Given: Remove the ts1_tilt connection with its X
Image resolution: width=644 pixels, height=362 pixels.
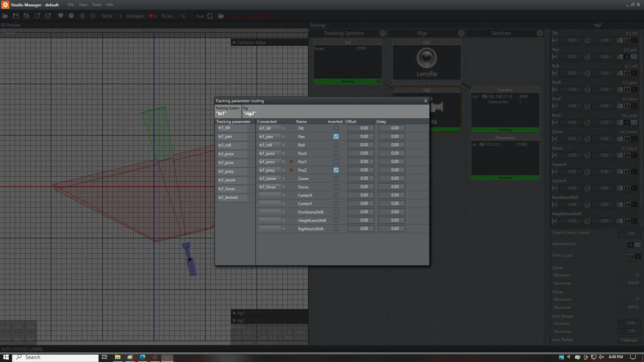Looking at the screenshot, I should [283, 128].
